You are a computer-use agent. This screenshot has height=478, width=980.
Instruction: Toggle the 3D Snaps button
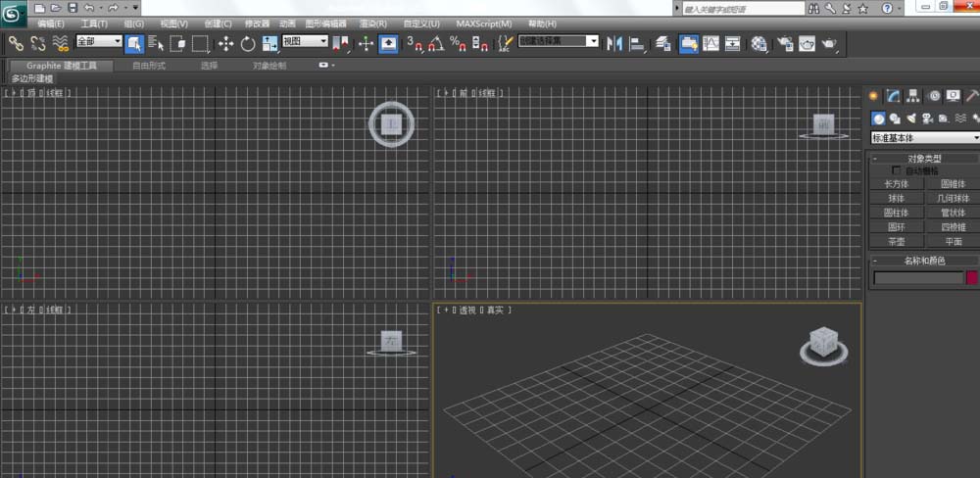[414, 43]
